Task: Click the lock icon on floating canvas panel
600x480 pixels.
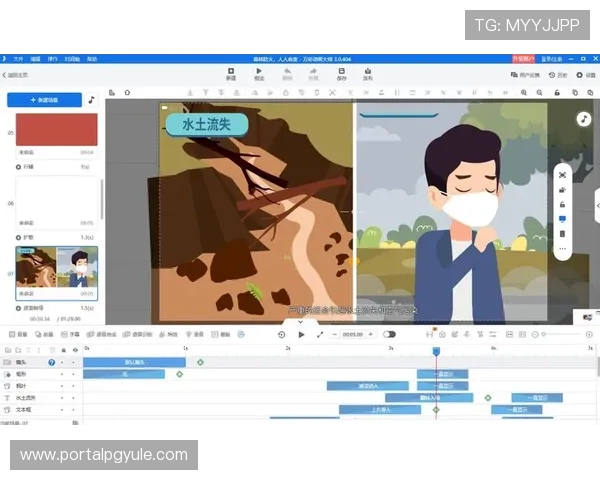Action: pyautogui.click(x=562, y=204)
